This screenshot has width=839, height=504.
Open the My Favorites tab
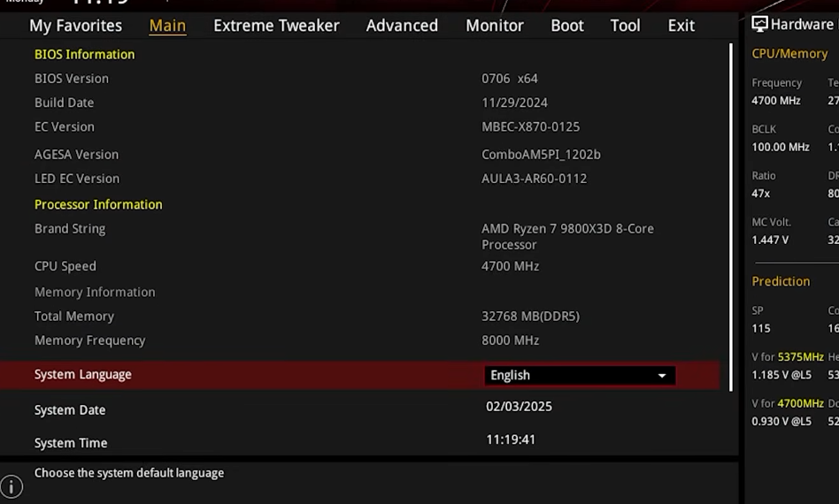tap(75, 26)
